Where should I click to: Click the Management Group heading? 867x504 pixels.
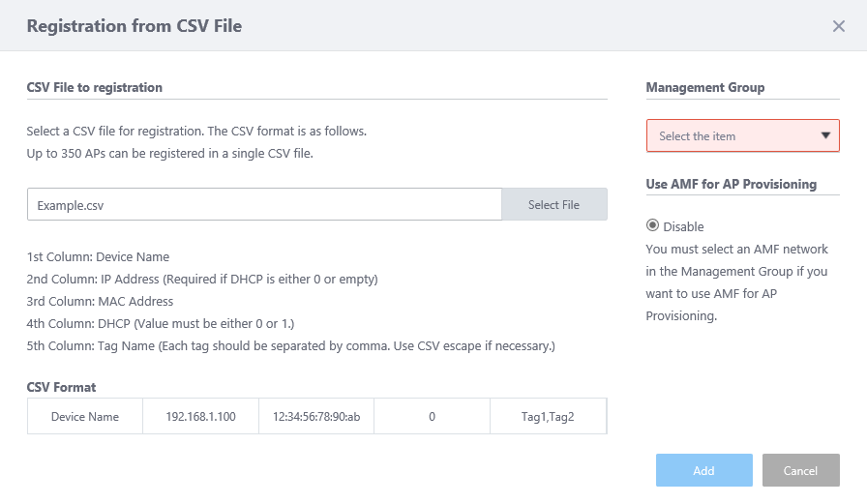(x=705, y=87)
